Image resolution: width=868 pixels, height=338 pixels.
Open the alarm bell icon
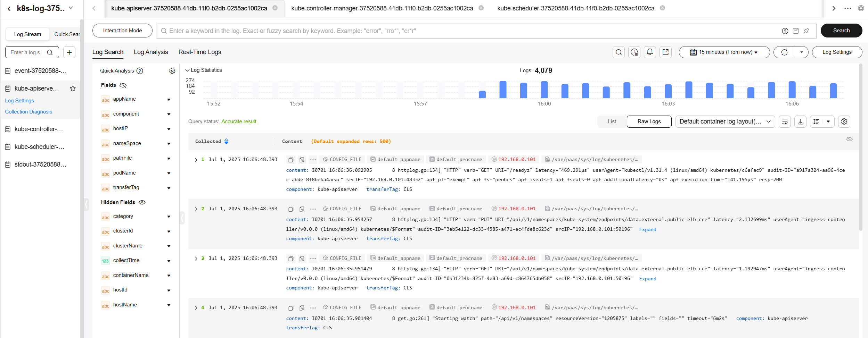click(650, 52)
